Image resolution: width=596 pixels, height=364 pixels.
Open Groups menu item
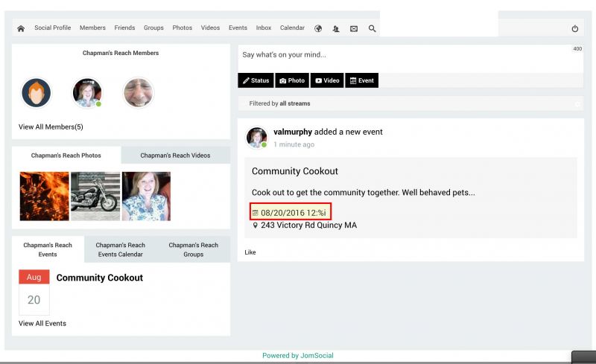click(153, 28)
